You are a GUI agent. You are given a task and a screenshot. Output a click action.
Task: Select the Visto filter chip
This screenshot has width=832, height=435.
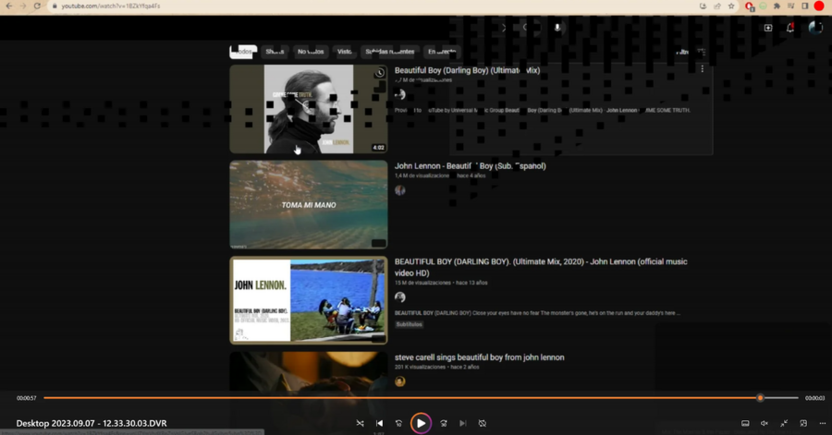tap(344, 51)
